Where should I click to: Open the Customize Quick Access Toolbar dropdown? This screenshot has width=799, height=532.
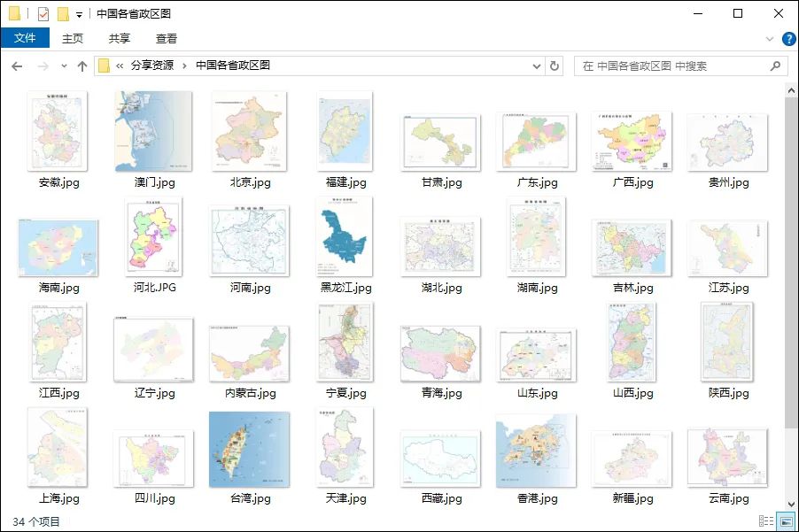79,15
